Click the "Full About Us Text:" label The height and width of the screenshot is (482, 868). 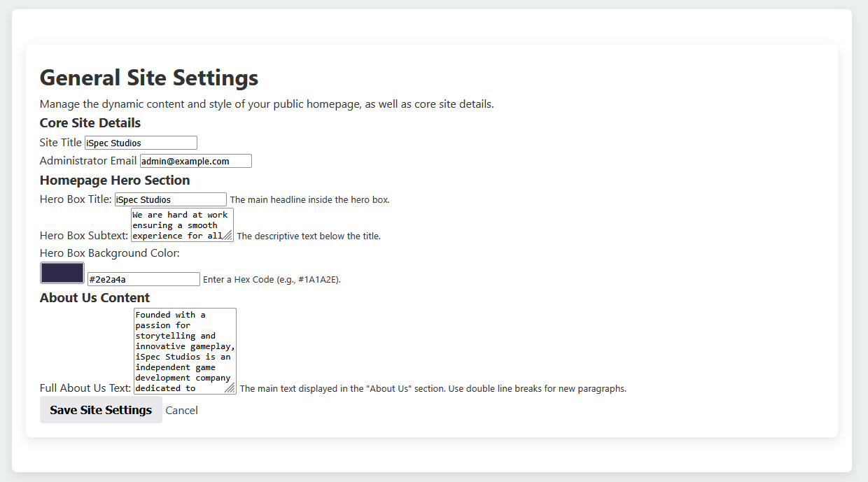tap(85, 388)
